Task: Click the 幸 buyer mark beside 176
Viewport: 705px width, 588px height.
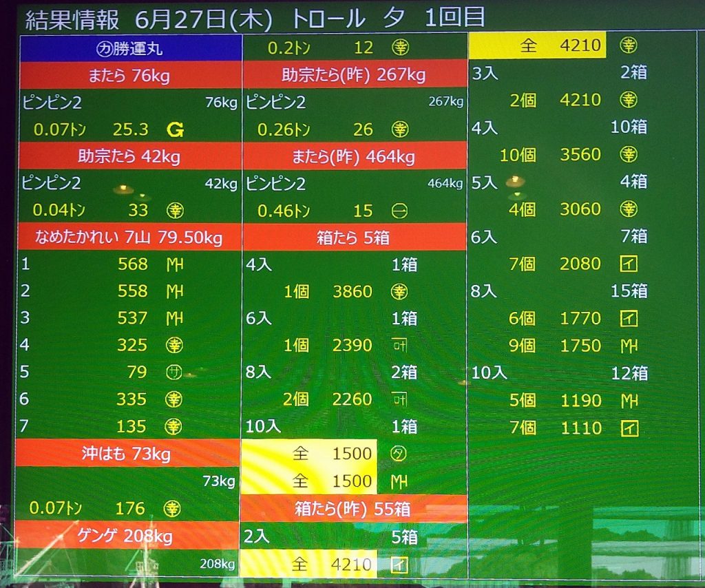Action: [173, 509]
